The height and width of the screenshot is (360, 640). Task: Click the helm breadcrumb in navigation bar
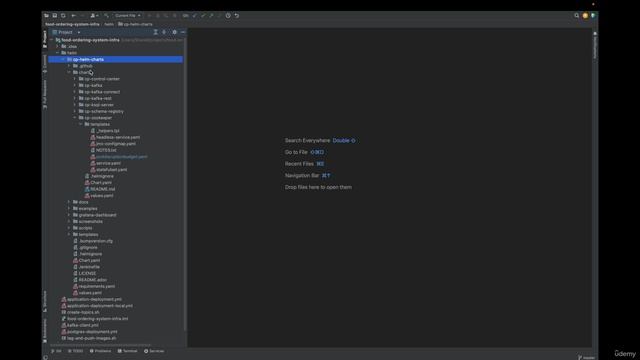tap(109, 24)
